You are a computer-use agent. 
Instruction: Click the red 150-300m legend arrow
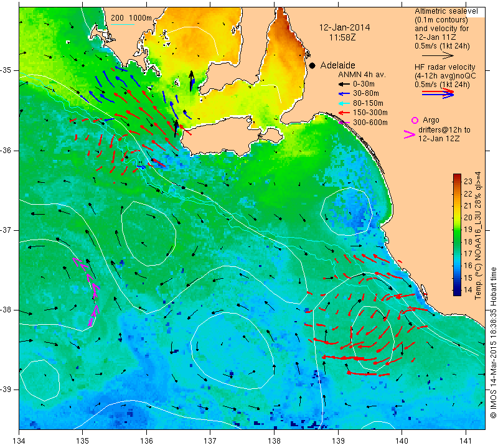344,113
